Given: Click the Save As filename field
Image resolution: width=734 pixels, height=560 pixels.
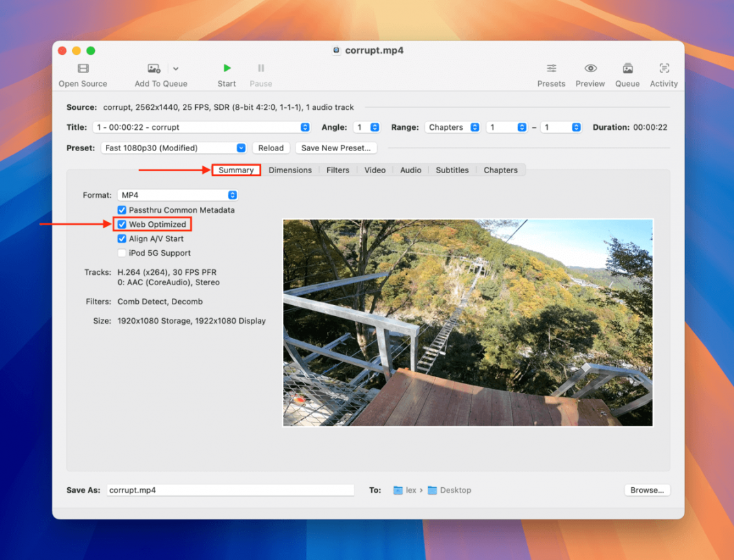Looking at the screenshot, I should 230,489.
